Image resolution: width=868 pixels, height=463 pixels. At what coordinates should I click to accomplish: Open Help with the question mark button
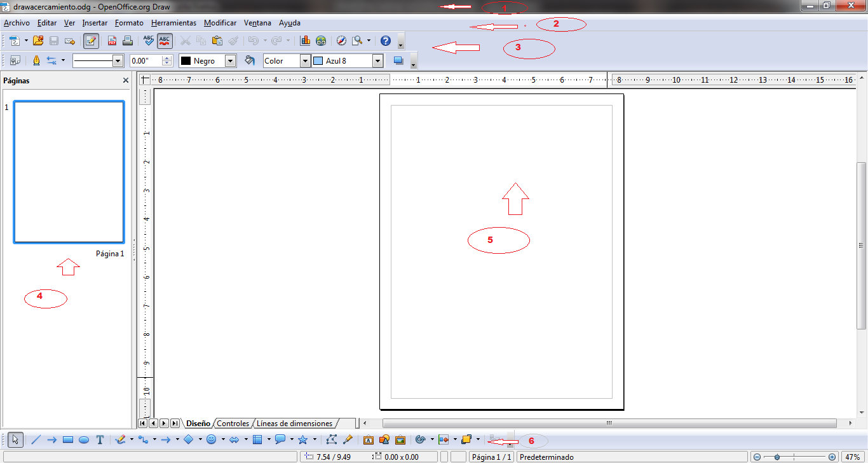pos(385,41)
